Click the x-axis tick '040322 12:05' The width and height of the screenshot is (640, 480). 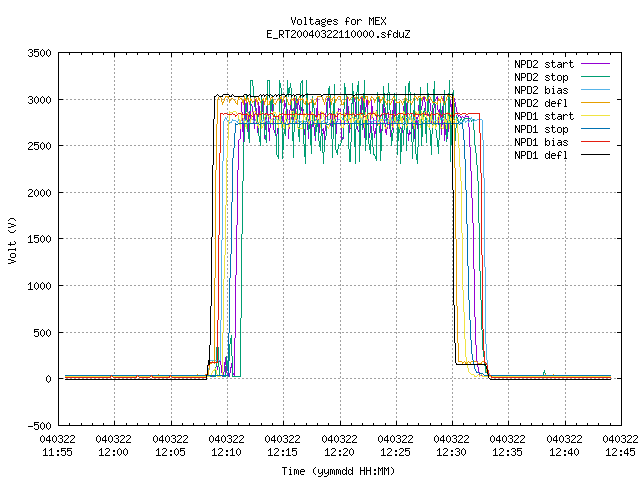click(170, 446)
